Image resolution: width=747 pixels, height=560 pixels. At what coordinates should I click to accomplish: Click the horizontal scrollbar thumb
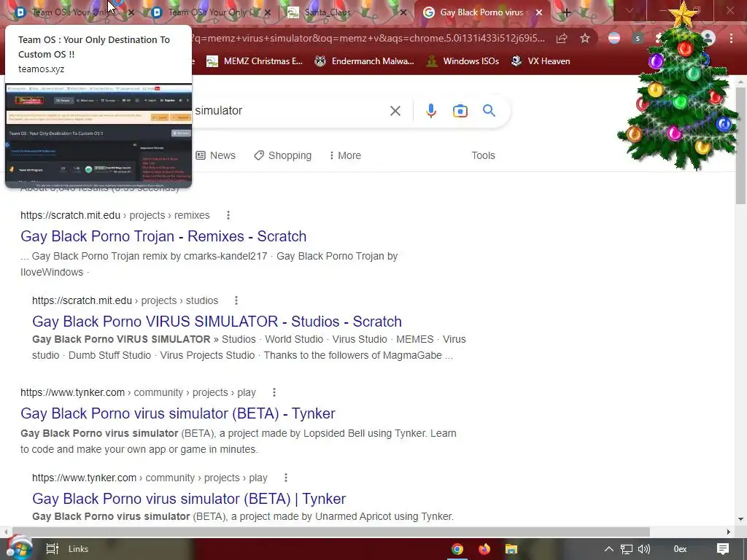click(x=331, y=532)
